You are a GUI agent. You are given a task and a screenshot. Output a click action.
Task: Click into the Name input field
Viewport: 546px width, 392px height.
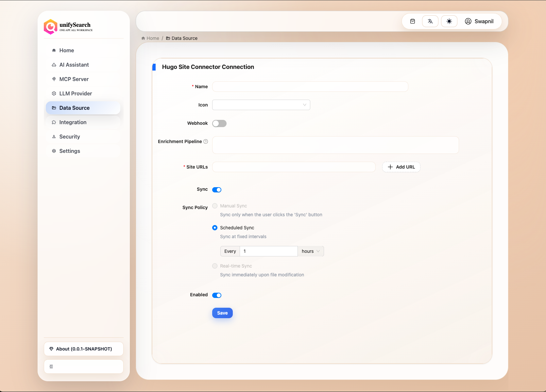coord(310,87)
